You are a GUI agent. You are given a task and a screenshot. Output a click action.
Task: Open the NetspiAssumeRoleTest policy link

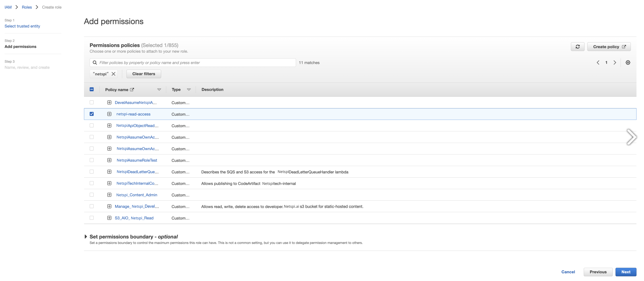coord(137,160)
